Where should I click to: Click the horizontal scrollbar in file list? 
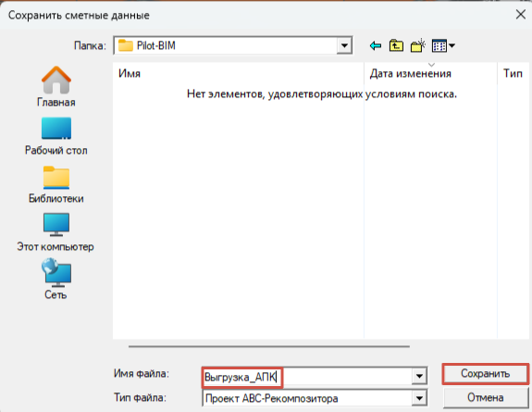click(269, 346)
